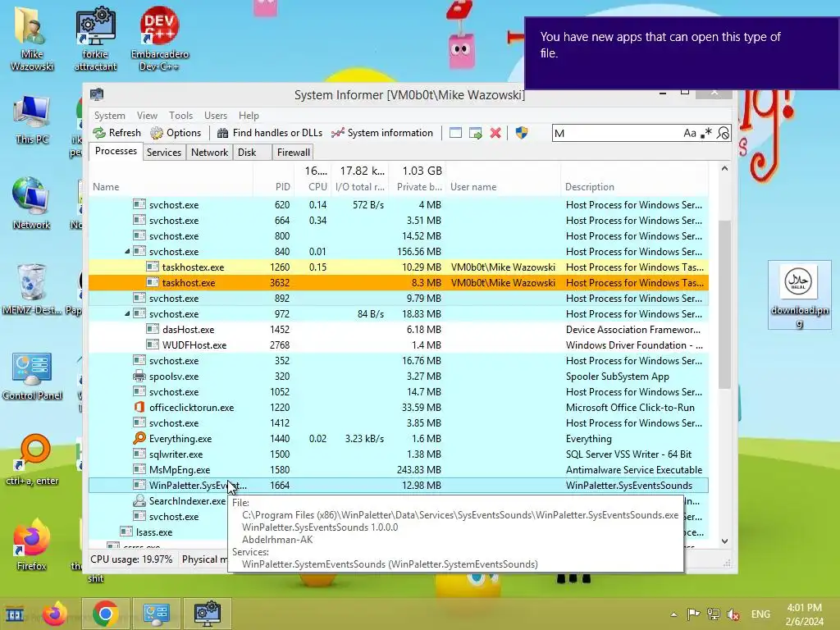840x630 pixels.
Task: Open This PC desktop icon
Action: 32,120
